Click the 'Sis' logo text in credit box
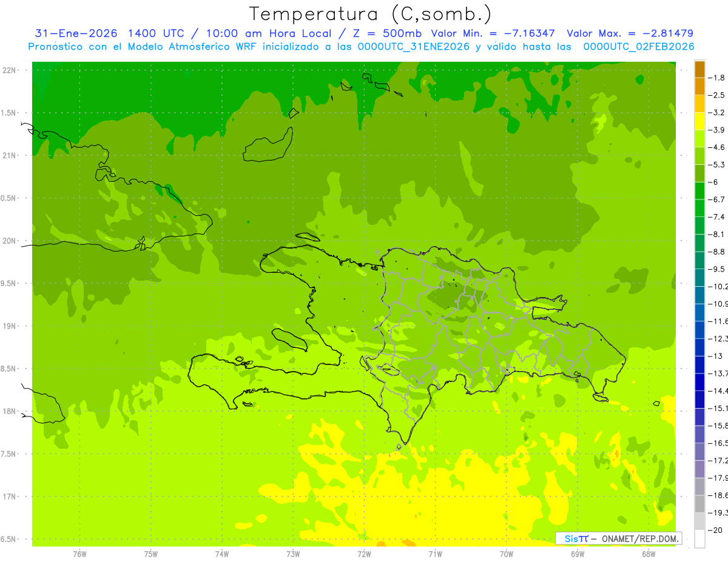 point(571,538)
